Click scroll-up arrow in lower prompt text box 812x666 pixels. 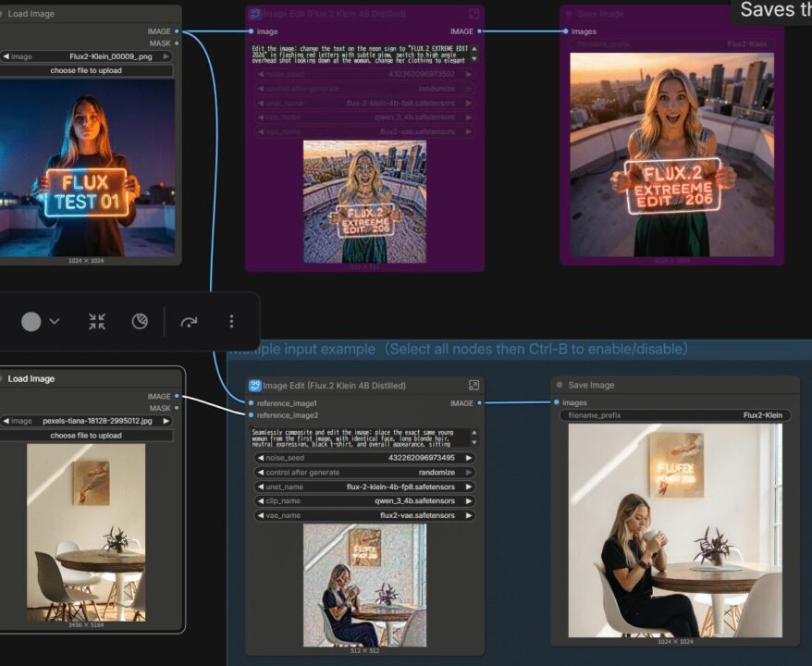tap(474, 432)
